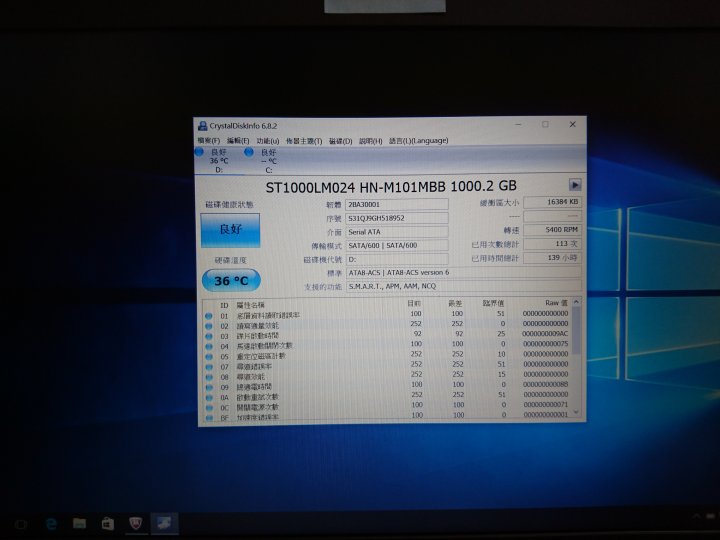Click status dot of attribute 04 row
The image size is (720, 540).
(x=209, y=346)
